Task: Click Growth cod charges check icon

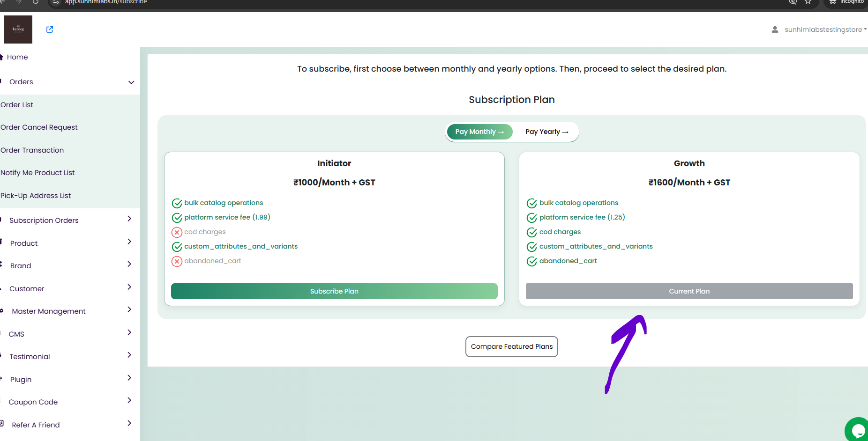Action: click(531, 232)
